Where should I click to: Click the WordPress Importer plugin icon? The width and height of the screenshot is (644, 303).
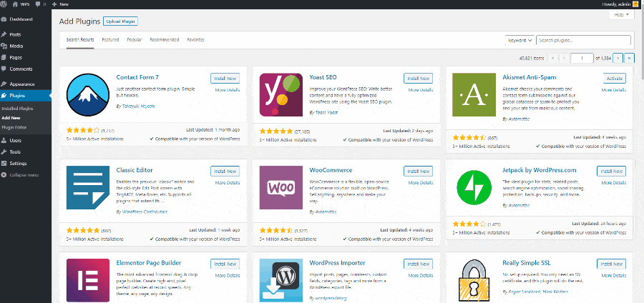pyautogui.click(x=281, y=280)
